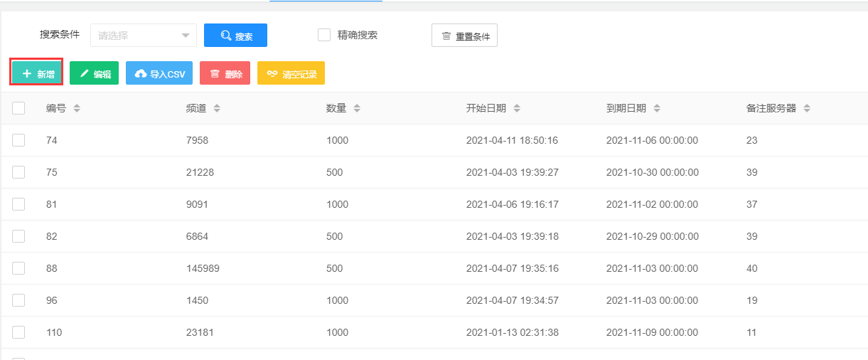Click expiry date 2021-11-06 00:00:00
This screenshot has width=868, height=360.
tap(653, 140)
